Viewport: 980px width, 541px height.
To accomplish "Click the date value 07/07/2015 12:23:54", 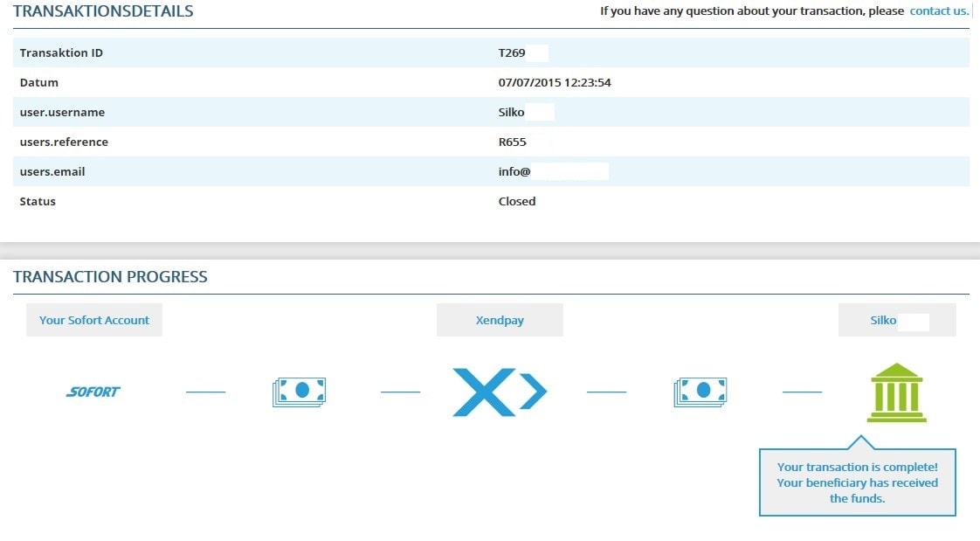I will click(555, 82).
